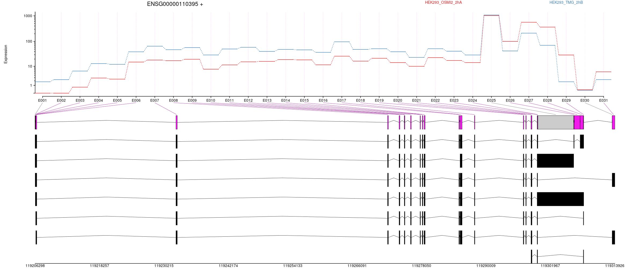Image resolution: width=644 pixels, height=271 pixels.
Task: Click exon label E001
Action: click(42, 101)
